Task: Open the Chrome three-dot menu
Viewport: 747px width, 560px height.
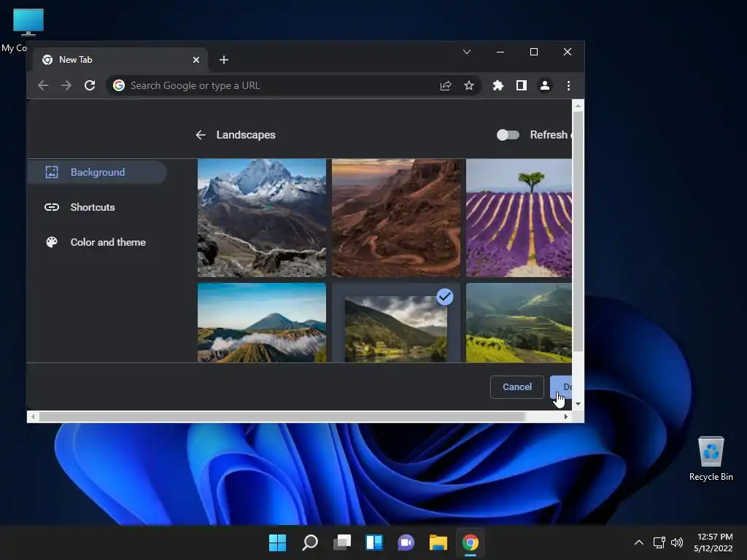Action: (x=568, y=86)
